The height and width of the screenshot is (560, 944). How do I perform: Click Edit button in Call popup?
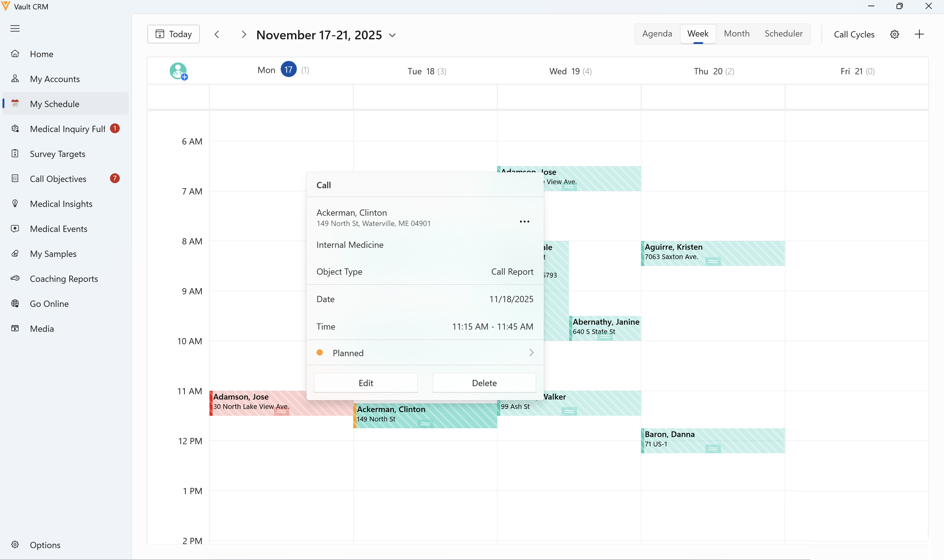365,383
